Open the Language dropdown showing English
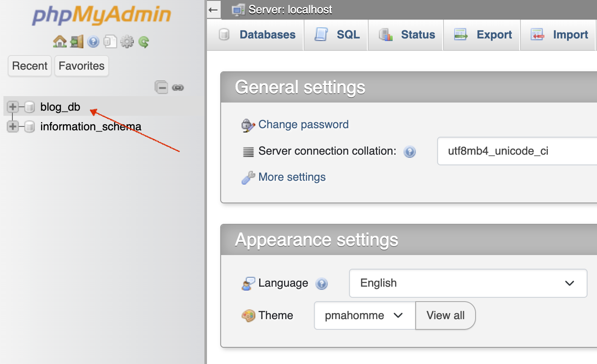This screenshot has width=597, height=364. [x=468, y=283]
